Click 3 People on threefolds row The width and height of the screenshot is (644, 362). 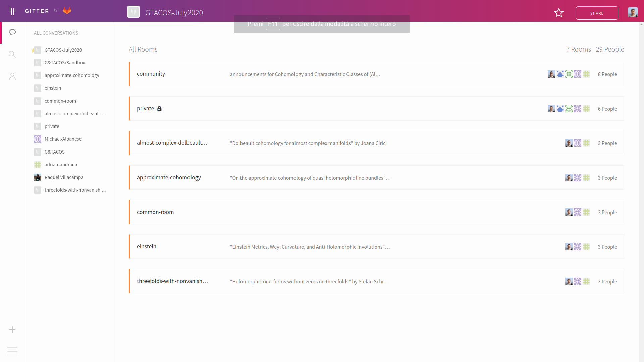(x=607, y=282)
